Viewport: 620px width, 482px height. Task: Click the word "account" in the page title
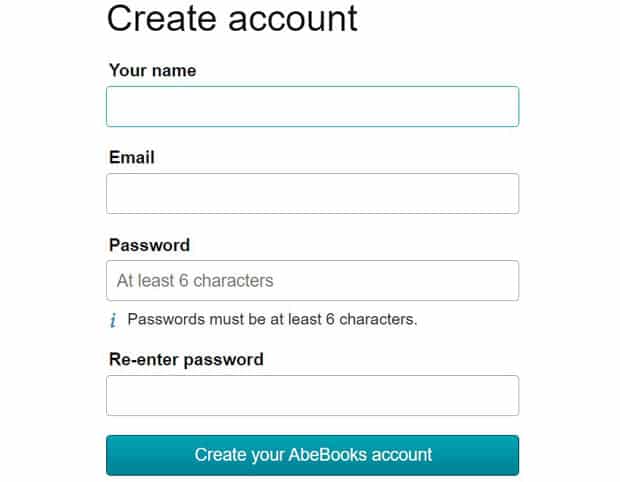(x=293, y=19)
